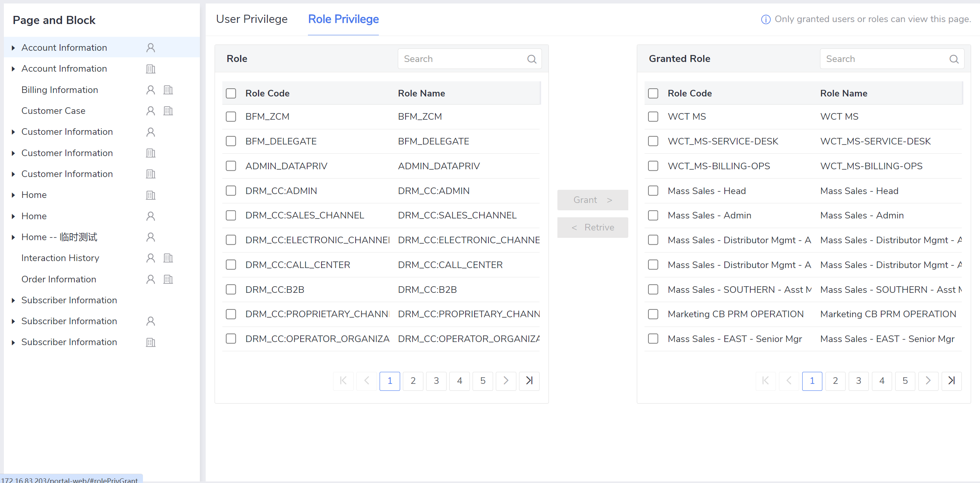This screenshot has height=483, width=980.
Task: Click the building icon beside Customer Case
Action: point(168,111)
